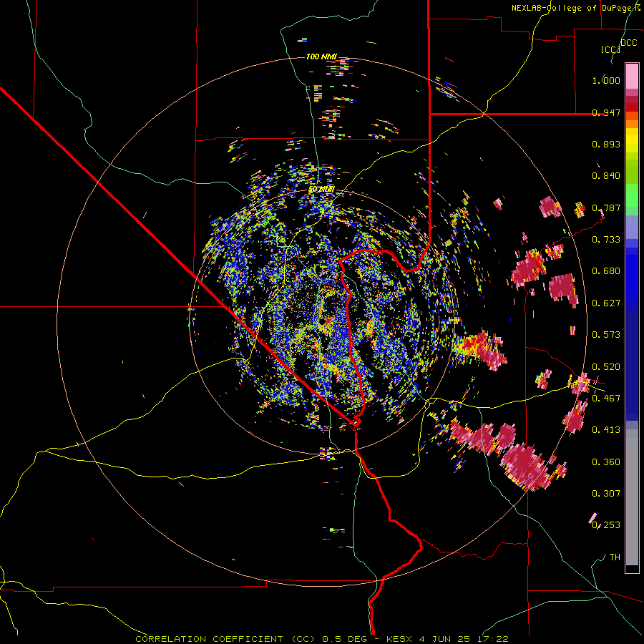
Task: Click the [CC] product label
Action: click(x=610, y=49)
